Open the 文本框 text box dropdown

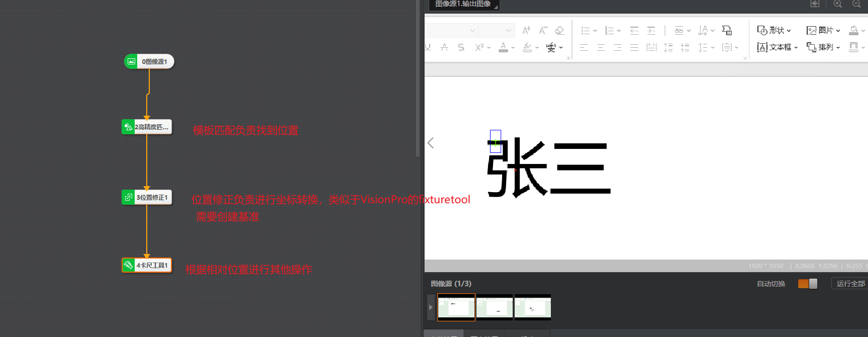click(x=778, y=47)
